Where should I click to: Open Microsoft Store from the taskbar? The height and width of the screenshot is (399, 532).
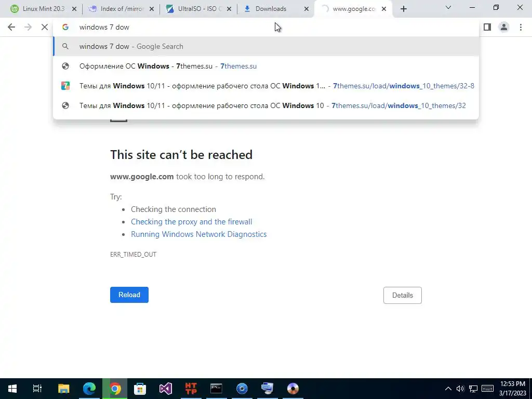[140, 389]
